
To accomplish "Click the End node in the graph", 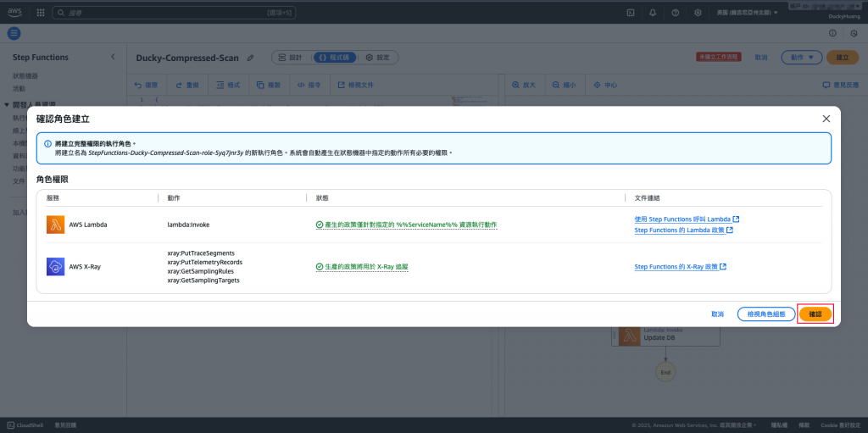I will (665, 372).
